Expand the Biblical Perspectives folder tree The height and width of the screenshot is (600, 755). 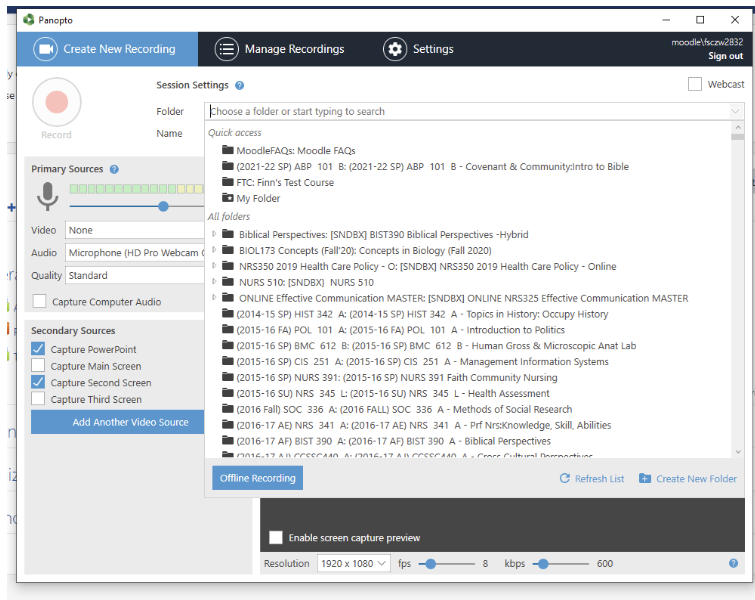point(215,235)
